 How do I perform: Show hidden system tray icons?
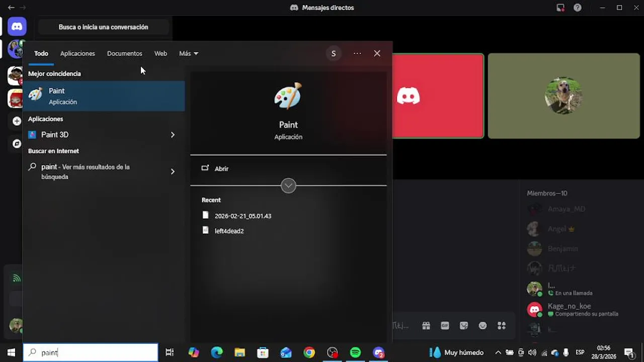498,352
